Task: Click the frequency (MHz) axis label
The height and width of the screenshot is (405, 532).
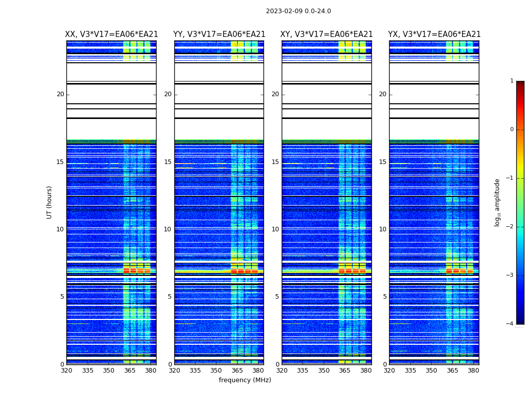Action: [x=245, y=380]
